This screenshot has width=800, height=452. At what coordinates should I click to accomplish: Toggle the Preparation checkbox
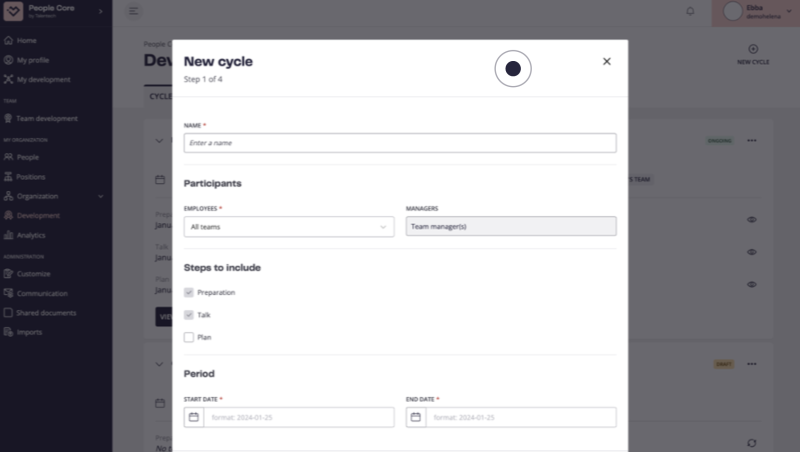click(x=189, y=292)
